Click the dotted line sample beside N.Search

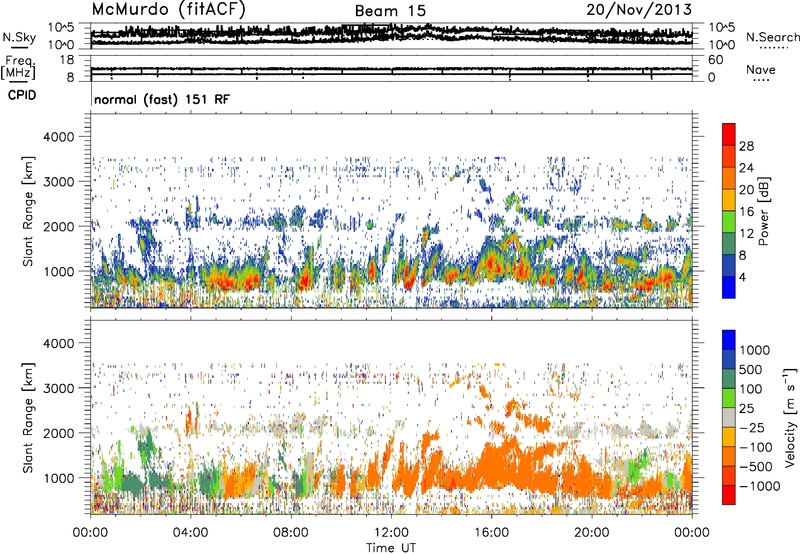coord(774,48)
